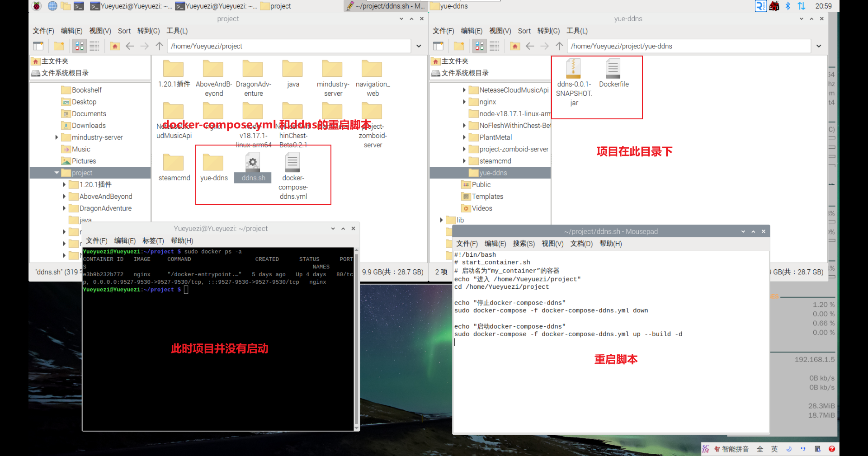Switch the yue-ddns window to icon view

(x=480, y=46)
